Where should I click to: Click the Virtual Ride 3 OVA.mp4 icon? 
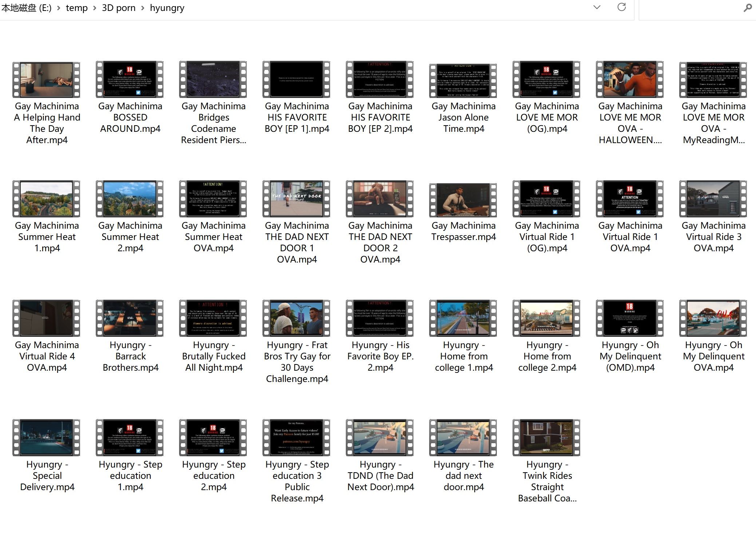tap(713, 199)
